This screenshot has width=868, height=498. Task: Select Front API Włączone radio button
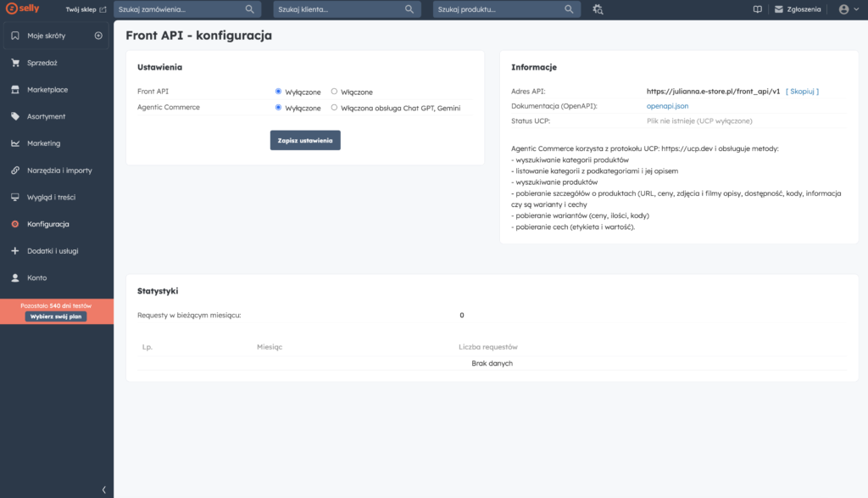click(334, 92)
